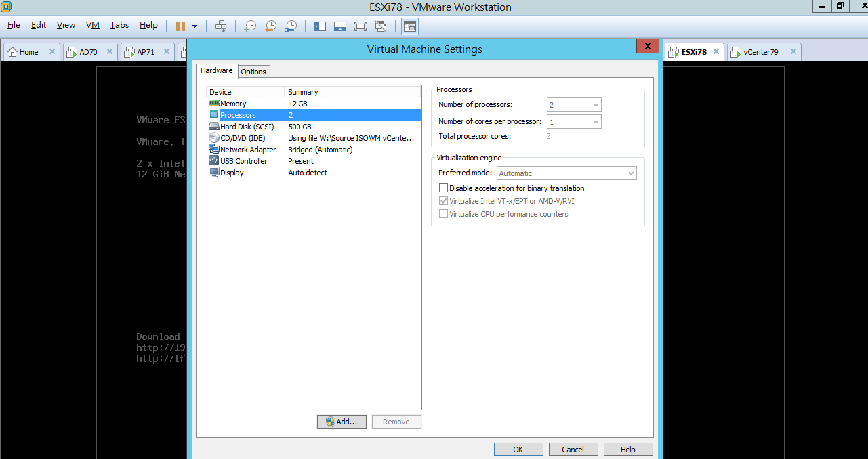The image size is (868, 459).
Task: Select the Display device row
Action: click(x=313, y=173)
